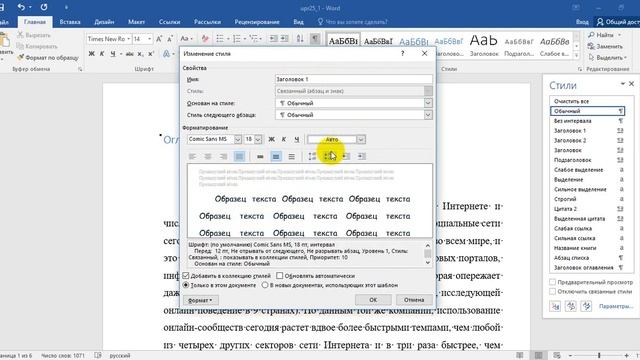Click the status bar zoom slider

(x=599, y=356)
